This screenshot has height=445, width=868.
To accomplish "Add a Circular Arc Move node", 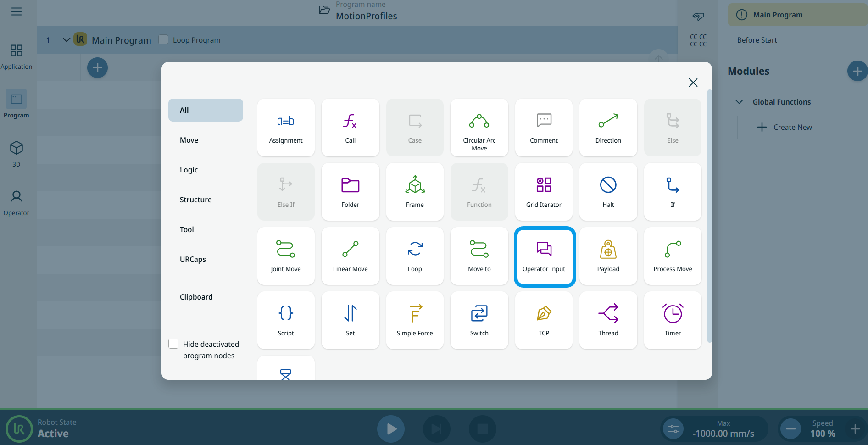I will (x=479, y=128).
